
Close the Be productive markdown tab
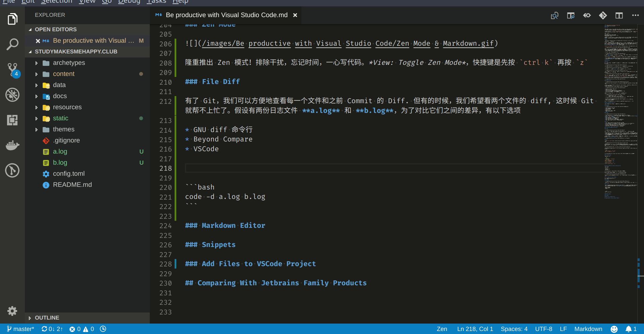point(295,15)
